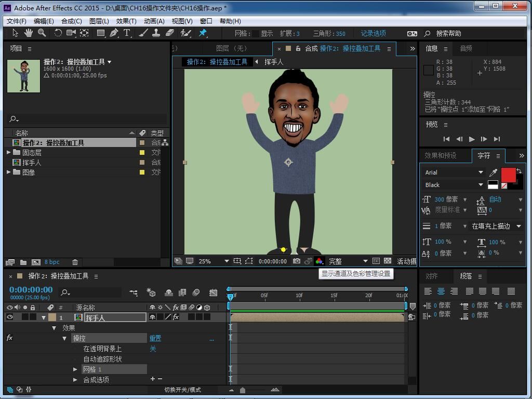Open the 动画(A) menu

(154, 21)
